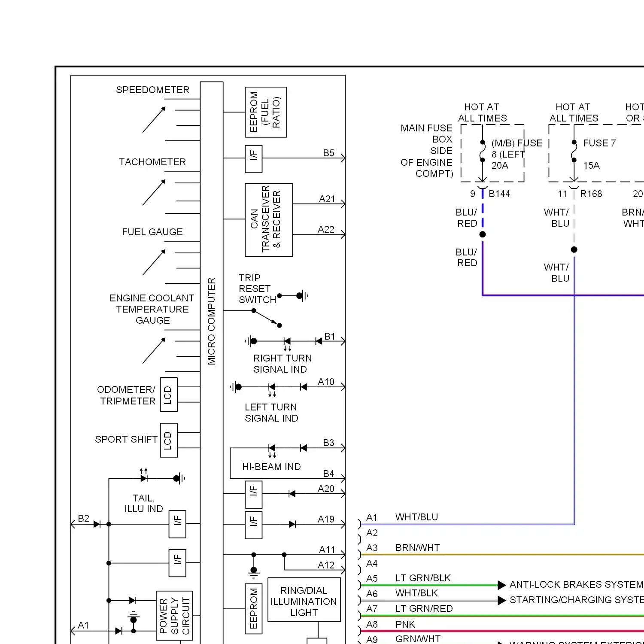Click terminal label B1
The height and width of the screenshot is (644, 644).
coord(330,336)
